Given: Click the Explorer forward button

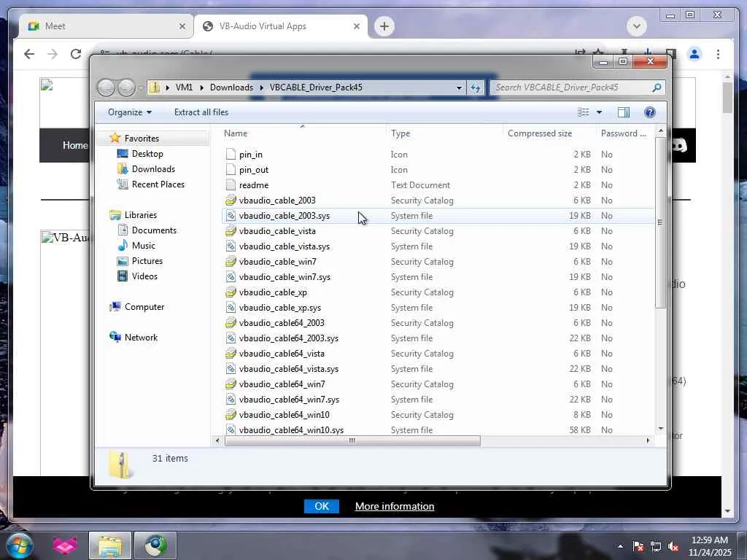Looking at the screenshot, I should [126, 87].
